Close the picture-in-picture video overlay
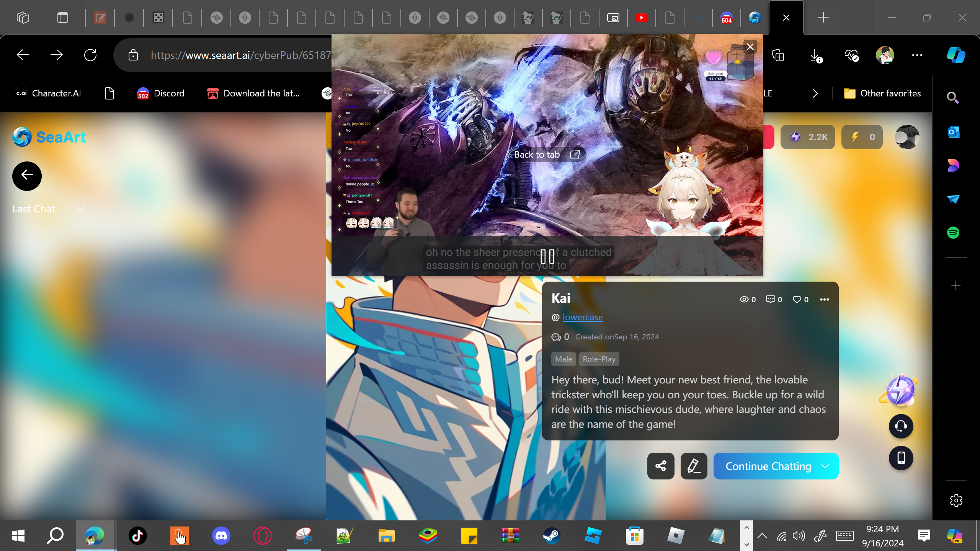 point(750,47)
